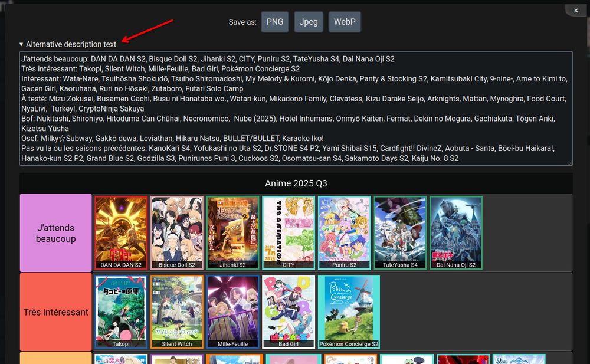This screenshot has height=364, width=590.
Task: Select the Jihanki S2 poster
Action: click(232, 232)
